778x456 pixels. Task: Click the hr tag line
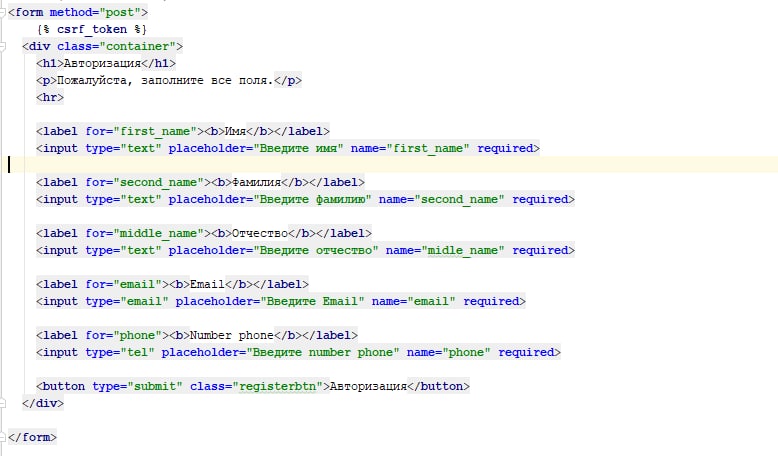[x=50, y=97]
